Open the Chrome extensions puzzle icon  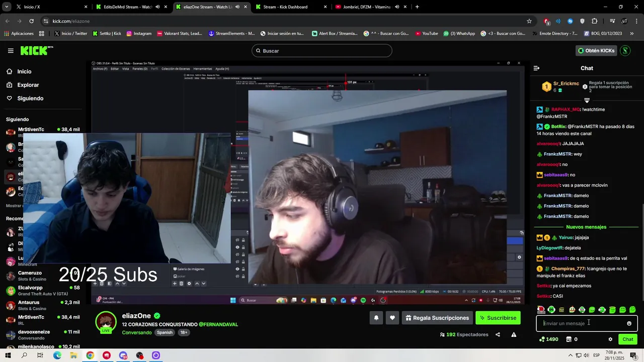(595, 21)
